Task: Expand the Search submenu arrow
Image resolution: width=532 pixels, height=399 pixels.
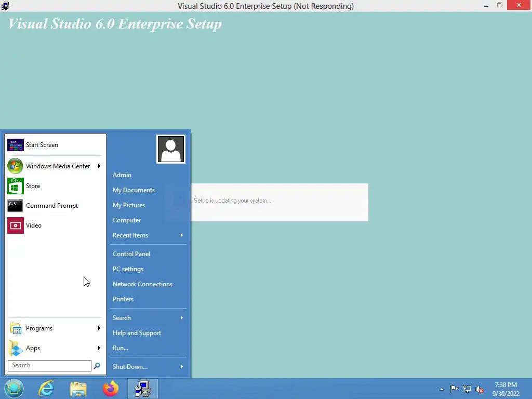Action: tap(181, 318)
